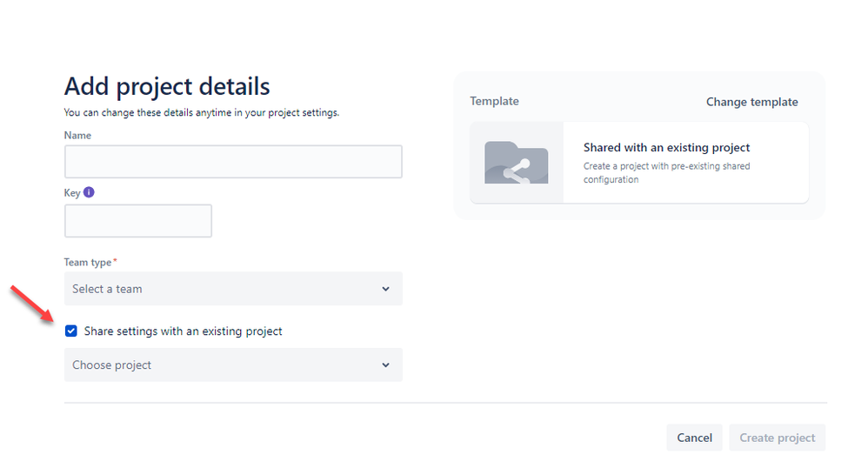Viewport: 868px width, 468px height.
Task: Uncheck Share settings with an existing project
Action: point(70,331)
